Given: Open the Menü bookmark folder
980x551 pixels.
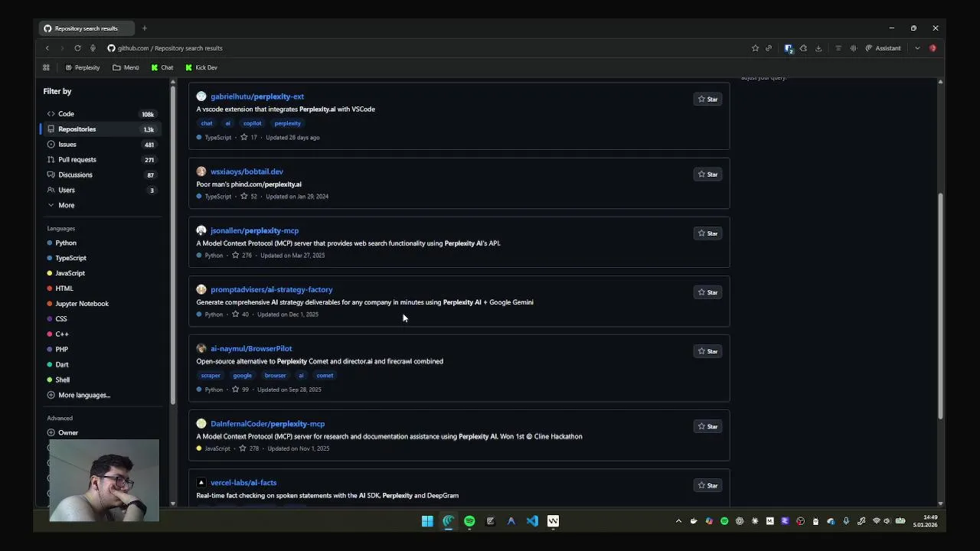Looking at the screenshot, I should (x=126, y=67).
